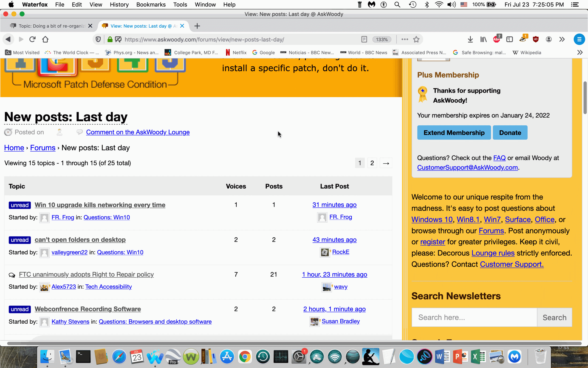
Task: Open Netflix bookmark
Action: point(236,53)
